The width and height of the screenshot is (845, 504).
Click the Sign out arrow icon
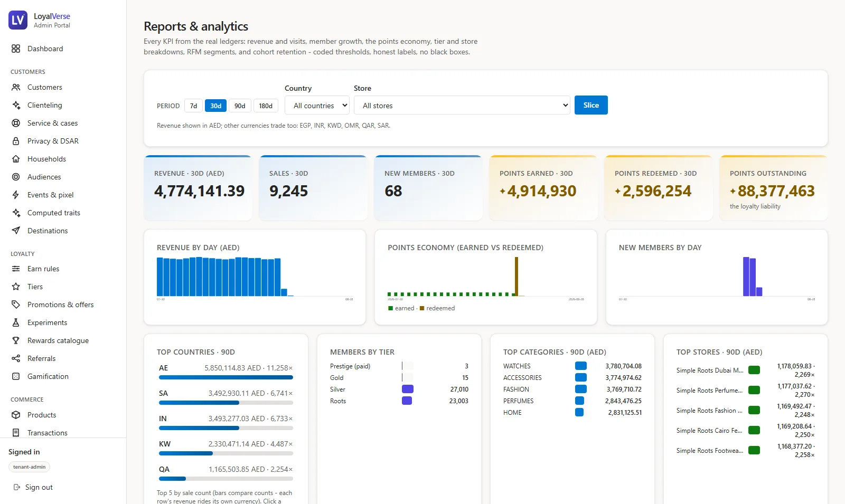[x=17, y=487]
